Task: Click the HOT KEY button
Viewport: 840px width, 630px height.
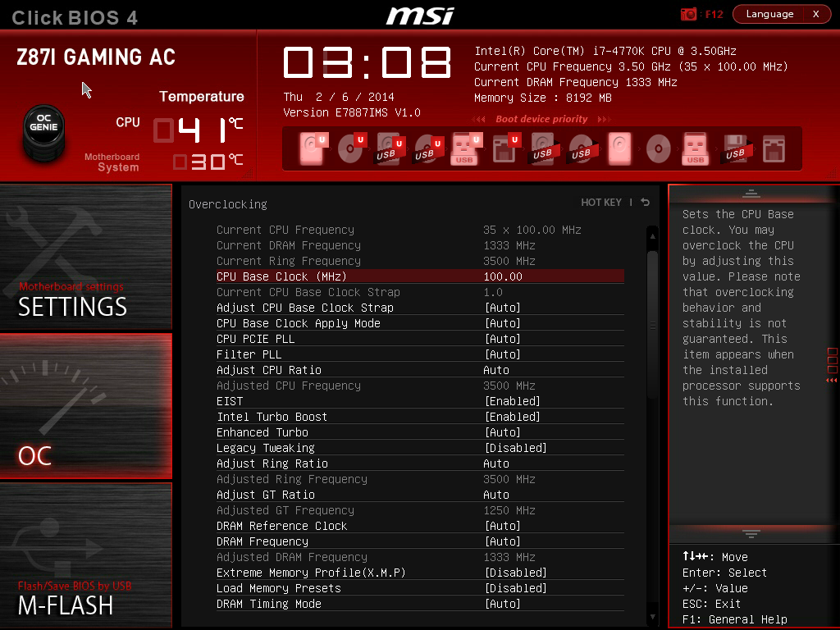Action: [x=601, y=203]
